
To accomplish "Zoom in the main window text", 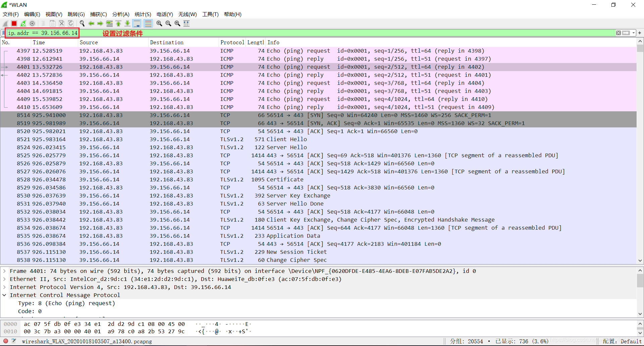I will pos(159,23).
